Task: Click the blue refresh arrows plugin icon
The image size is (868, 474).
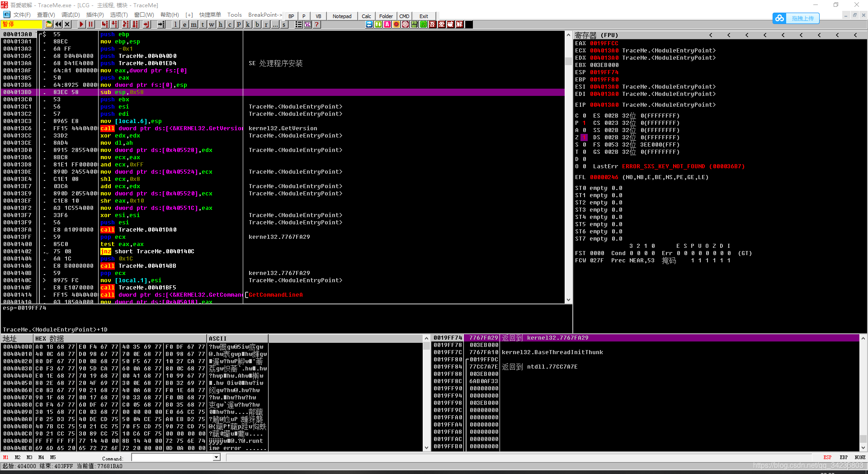Action: tap(369, 24)
